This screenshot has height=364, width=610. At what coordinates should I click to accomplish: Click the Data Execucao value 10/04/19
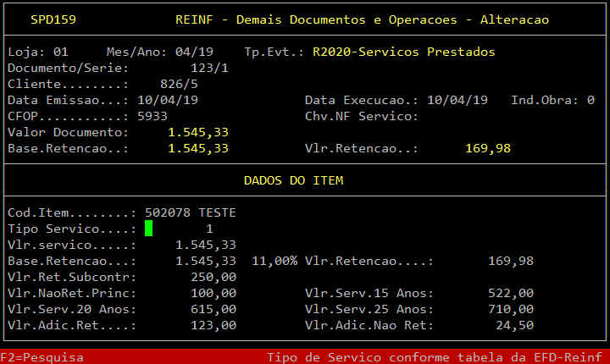pos(457,100)
